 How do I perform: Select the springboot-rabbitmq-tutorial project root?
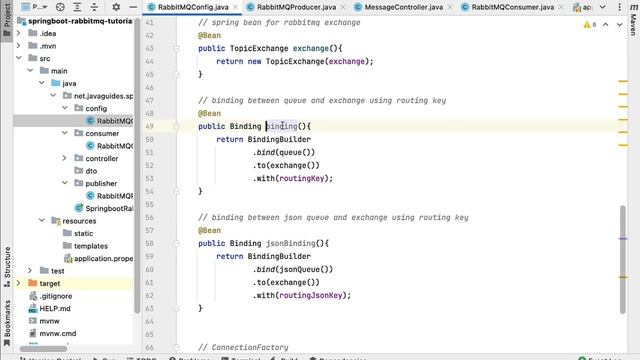pyautogui.click(x=75, y=21)
